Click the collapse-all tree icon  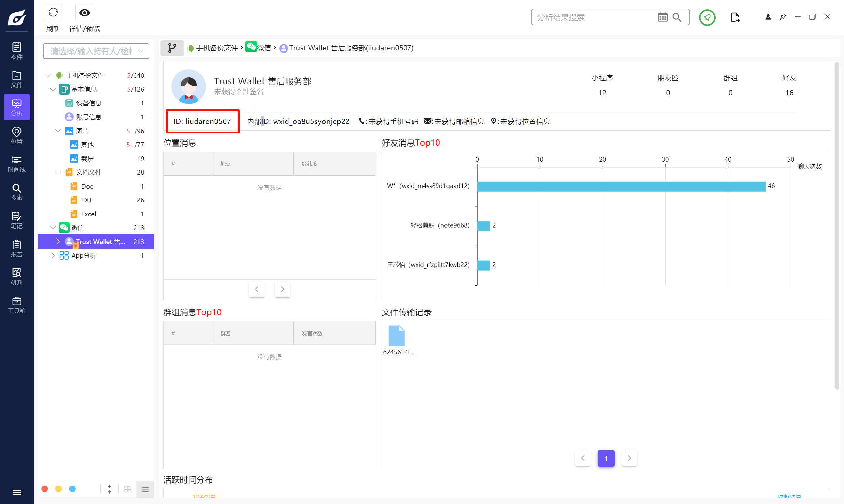coord(110,489)
